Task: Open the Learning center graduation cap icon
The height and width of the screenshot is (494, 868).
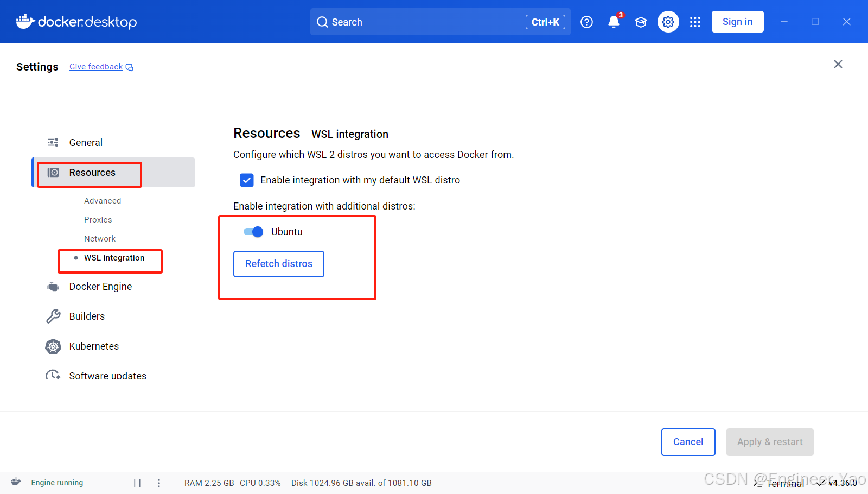Action: tap(641, 22)
